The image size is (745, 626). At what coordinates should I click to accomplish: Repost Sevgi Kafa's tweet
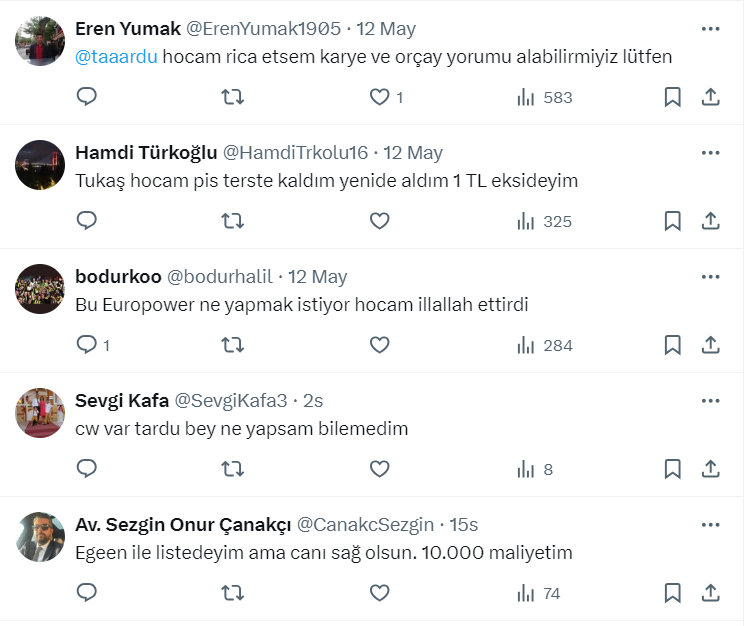tap(232, 469)
